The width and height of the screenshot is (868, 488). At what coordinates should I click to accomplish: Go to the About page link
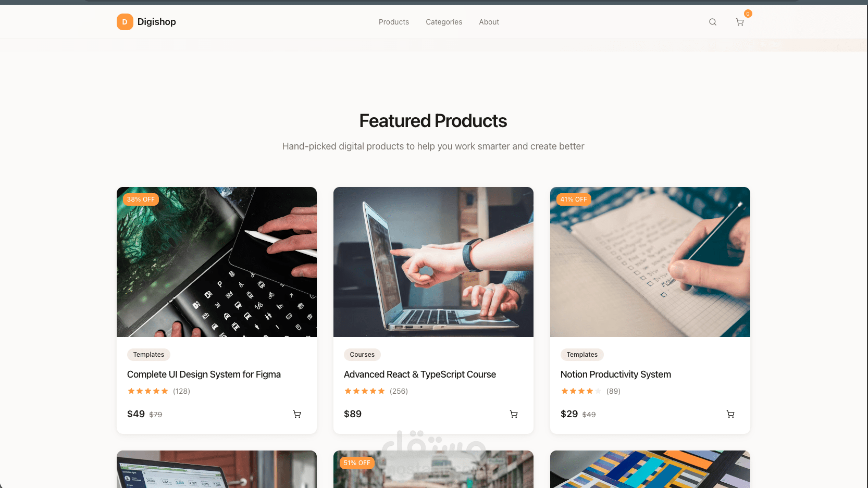pyautogui.click(x=489, y=22)
